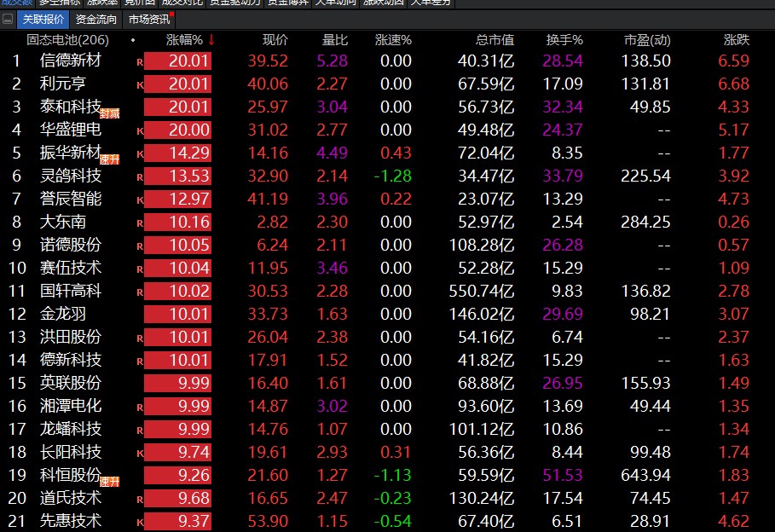This screenshot has height=532, width=775.
Task: Click the R marker beside 洪田股份
Action: tap(140, 338)
